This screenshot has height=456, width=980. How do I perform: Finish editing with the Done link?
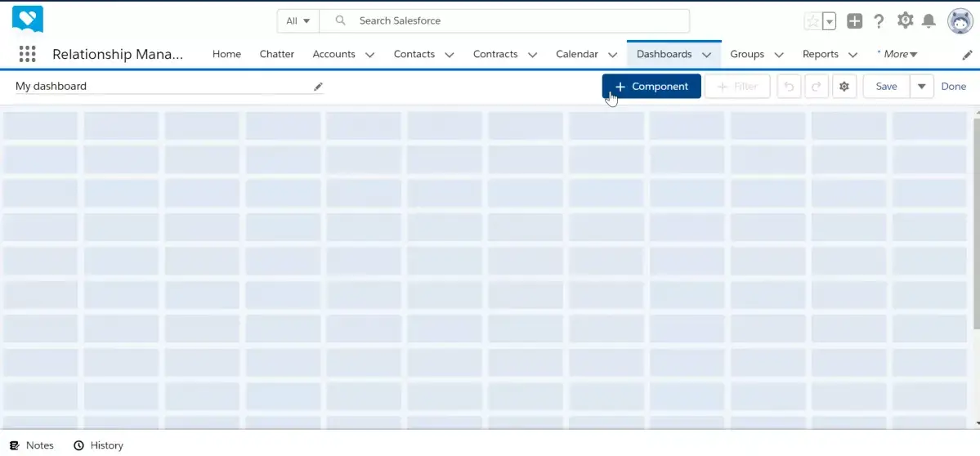click(x=954, y=87)
